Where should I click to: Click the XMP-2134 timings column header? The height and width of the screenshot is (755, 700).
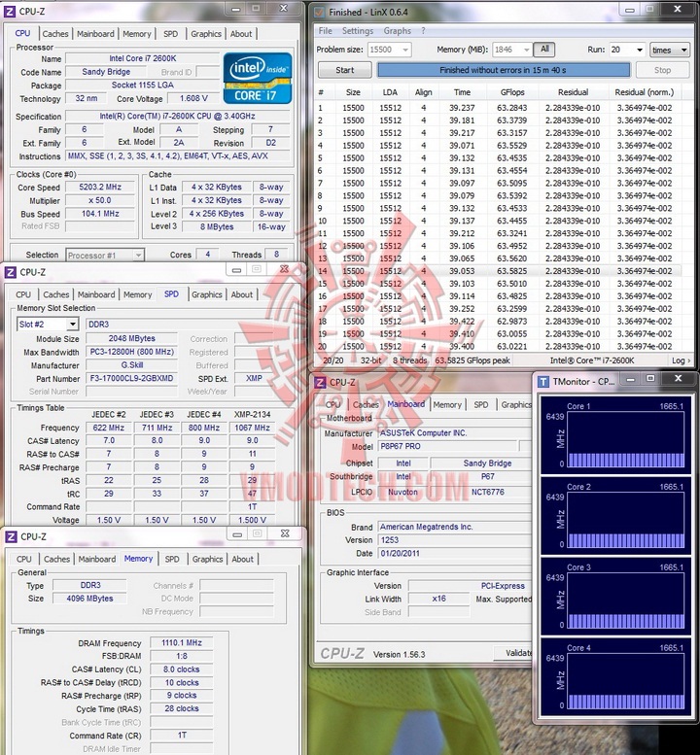point(252,415)
